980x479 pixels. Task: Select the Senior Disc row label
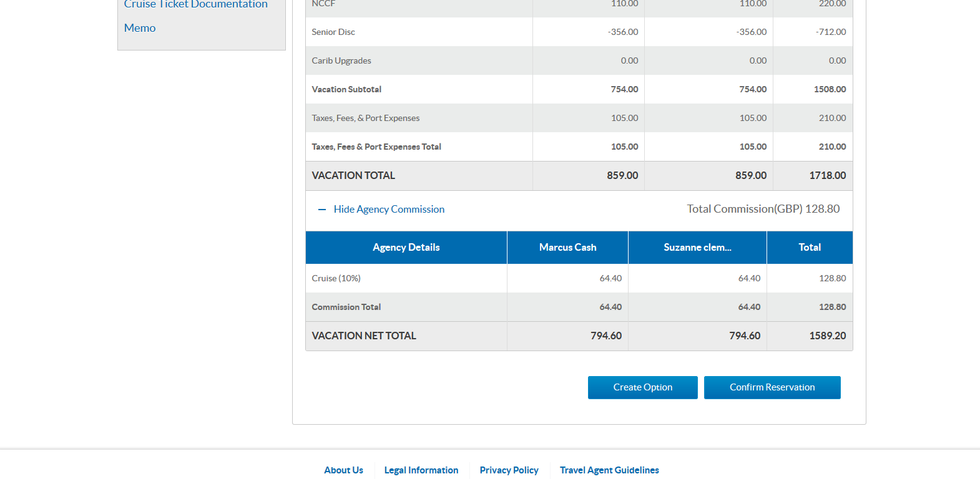[333, 32]
